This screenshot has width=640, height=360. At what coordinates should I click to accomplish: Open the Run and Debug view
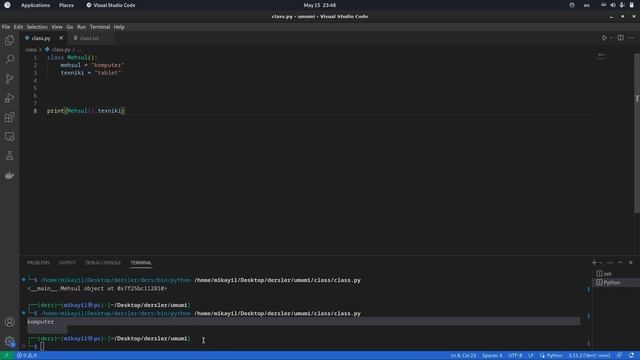pyautogui.click(x=9, y=98)
